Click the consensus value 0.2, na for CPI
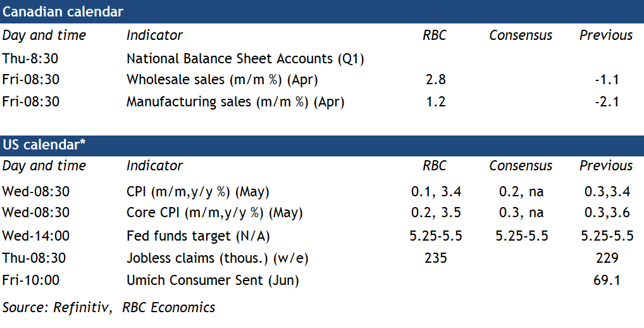 [521, 191]
